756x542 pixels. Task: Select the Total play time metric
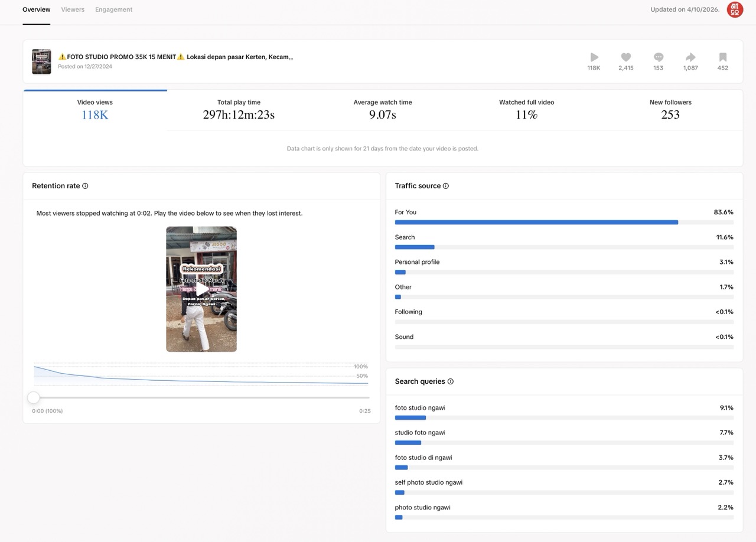click(x=239, y=110)
